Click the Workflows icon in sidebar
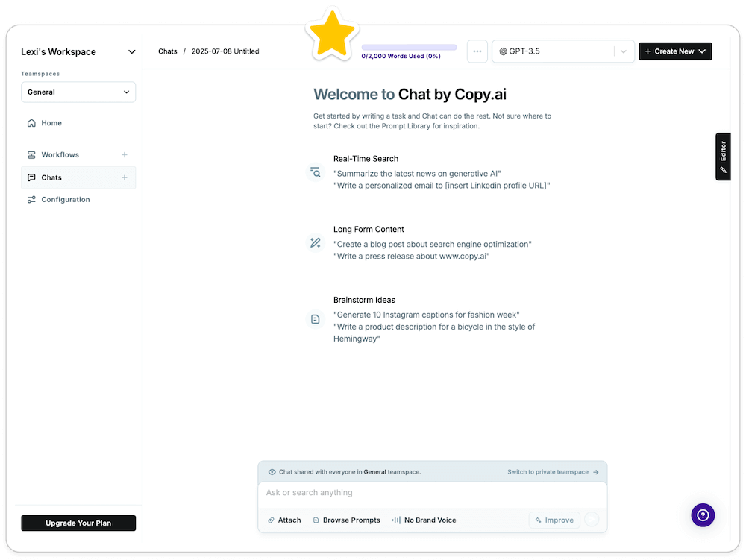Image resolution: width=746 pixels, height=560 pixels. pyautogui.click(x=31, y=155)
